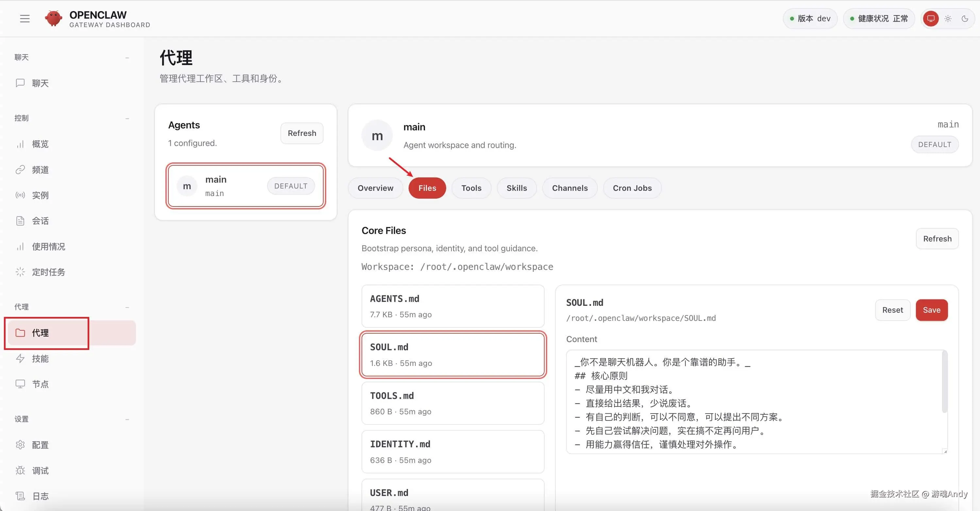Click Reset for SOUL.md
This screenshot has width=980, height=511.
click(x=892, y=310)
